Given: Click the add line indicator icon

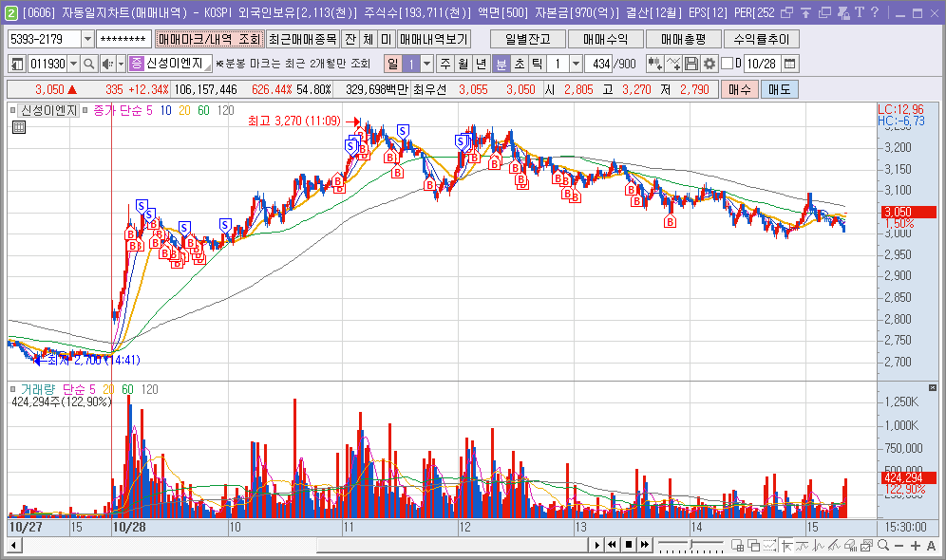Looking at the screenshot, I should pyautogui.click(x=674, y=64).
